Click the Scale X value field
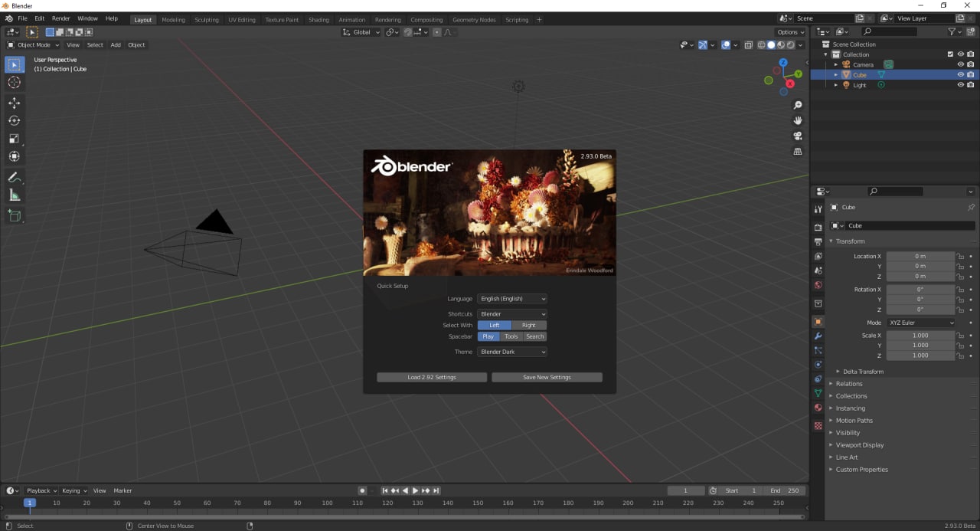This screenshot has height=531, width=980. [921, 336]
